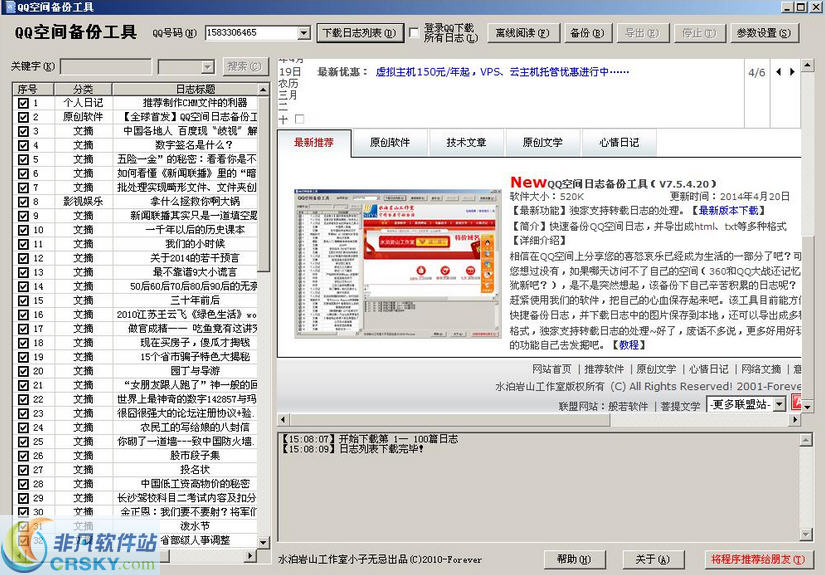The image size is (825, 575).
Task: Select log entry 一千年以后的历史课本
Action: pos(195,230)
